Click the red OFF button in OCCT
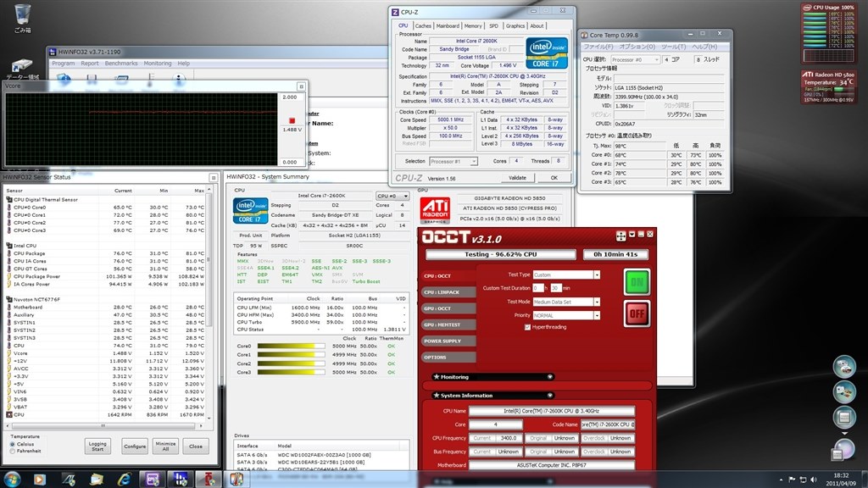This screenshot has height=488, width=868. (x=637, y=313)
